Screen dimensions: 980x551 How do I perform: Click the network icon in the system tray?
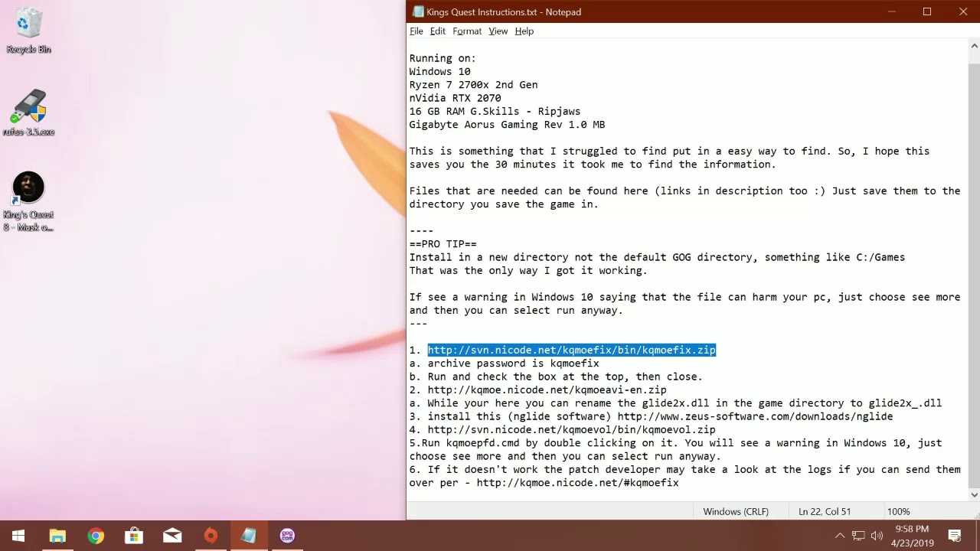[x=858, y=536]
